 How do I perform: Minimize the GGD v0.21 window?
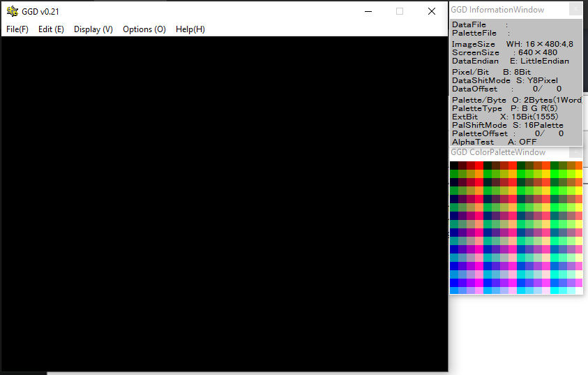click(x=368, y=11)
